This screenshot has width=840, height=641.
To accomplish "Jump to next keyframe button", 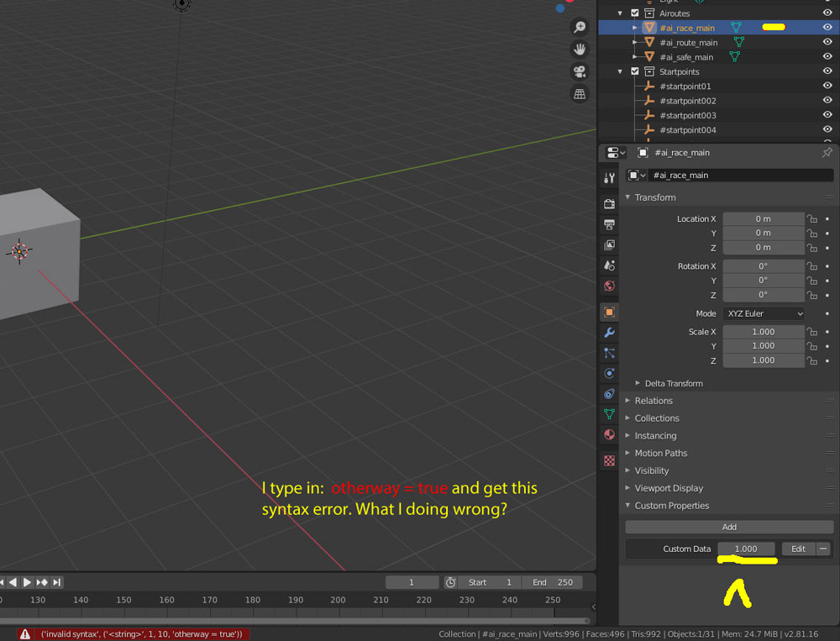I will point(42,582).
